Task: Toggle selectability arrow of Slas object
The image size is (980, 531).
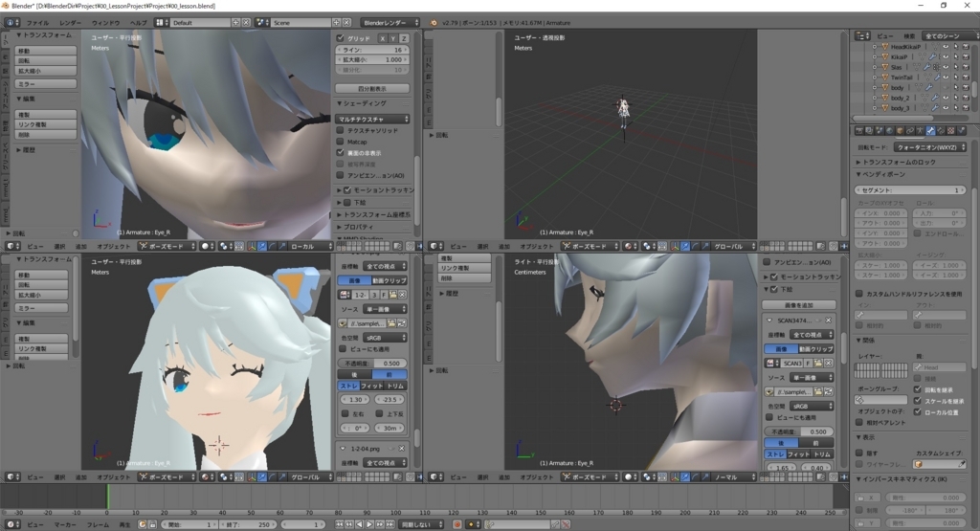Action: point(956,67)
